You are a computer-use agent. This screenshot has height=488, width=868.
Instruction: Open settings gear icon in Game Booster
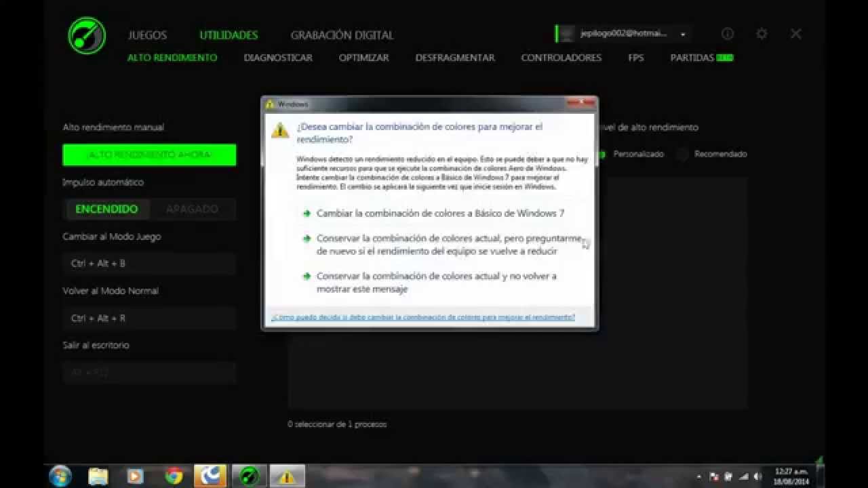pos(762,33)
